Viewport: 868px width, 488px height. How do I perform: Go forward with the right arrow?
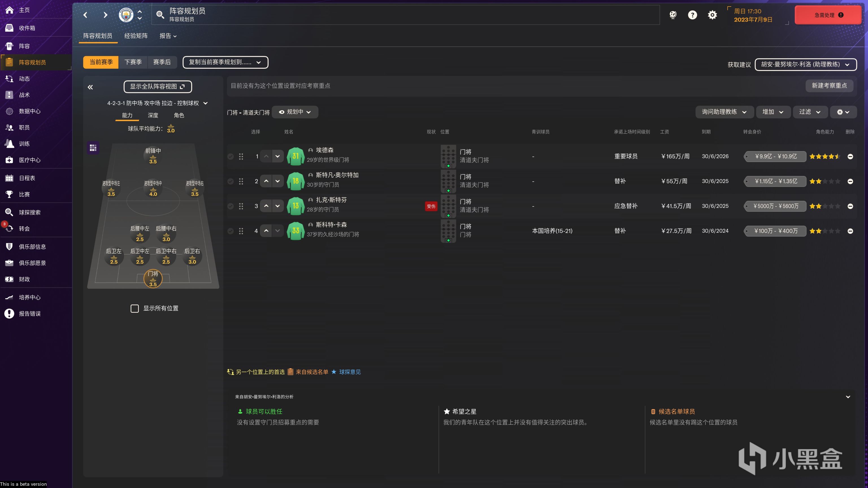105,15
